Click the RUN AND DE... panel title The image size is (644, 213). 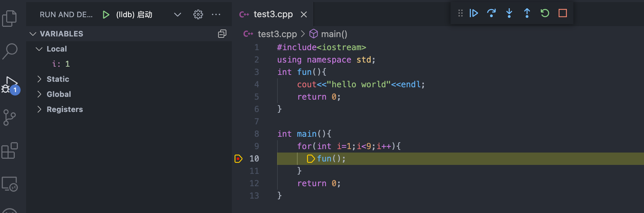66,14
